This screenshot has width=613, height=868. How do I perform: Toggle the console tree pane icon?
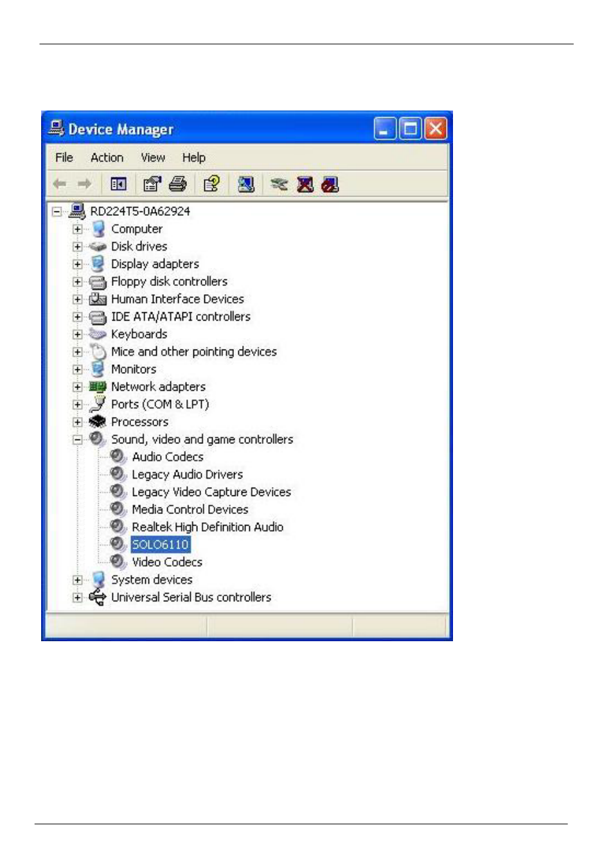[x=118, y=184]
